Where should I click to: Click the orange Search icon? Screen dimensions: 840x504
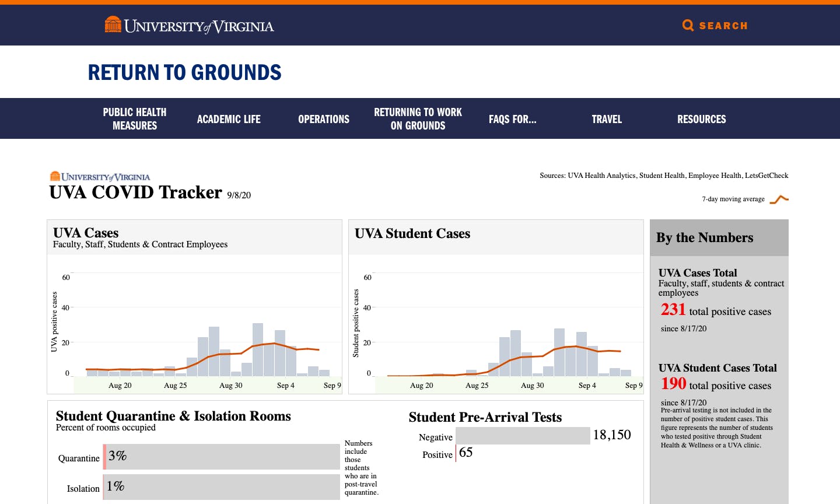click(x=688, y=25)
